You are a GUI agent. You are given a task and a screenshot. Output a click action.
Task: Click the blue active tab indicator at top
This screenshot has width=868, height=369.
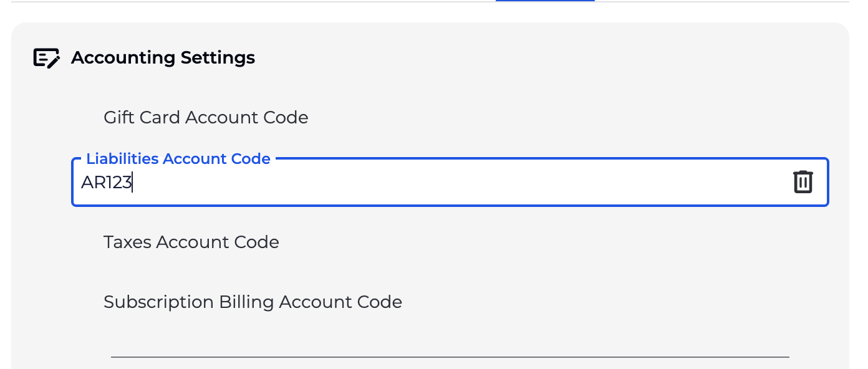pyautogui.click(x=545, y=1)
